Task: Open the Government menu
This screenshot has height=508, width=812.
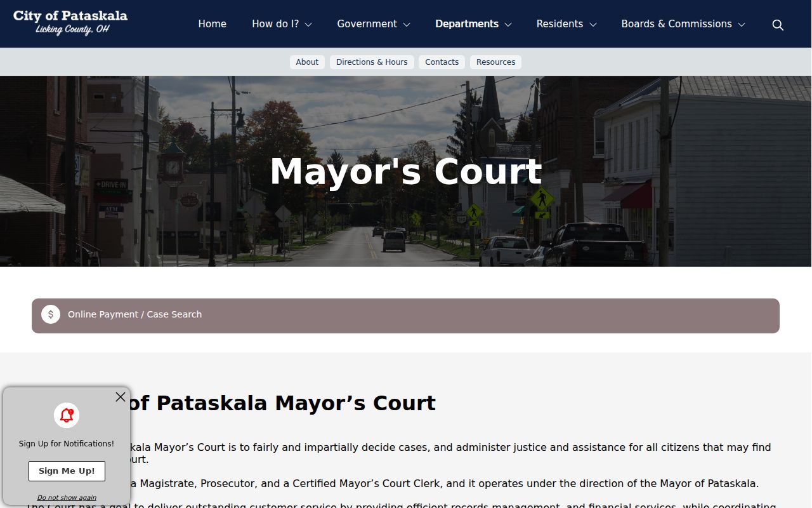Action: click(367, 24)
